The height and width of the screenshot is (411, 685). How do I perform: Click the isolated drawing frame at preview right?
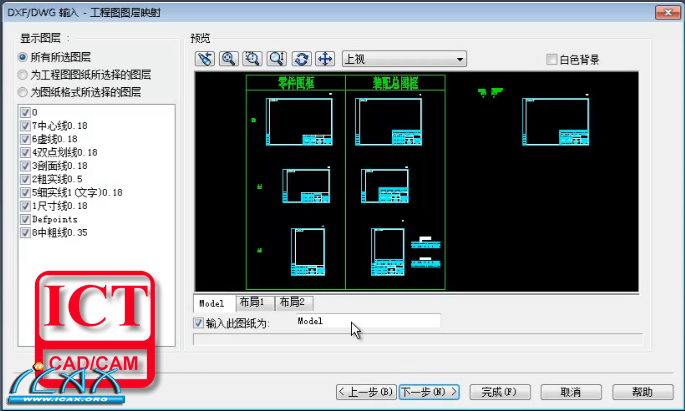pyautogui.click(x=556, y=122)
